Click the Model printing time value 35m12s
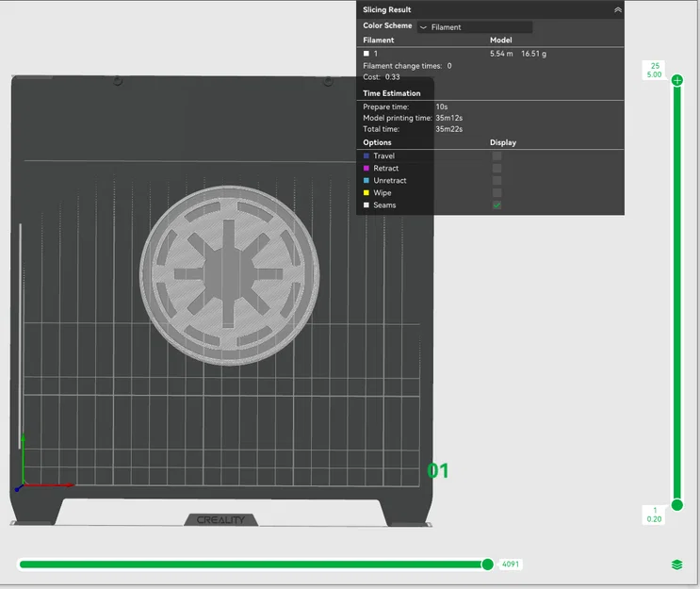This screenshot has height=589, width=700. pyautogui.click(x=448, y=118)
